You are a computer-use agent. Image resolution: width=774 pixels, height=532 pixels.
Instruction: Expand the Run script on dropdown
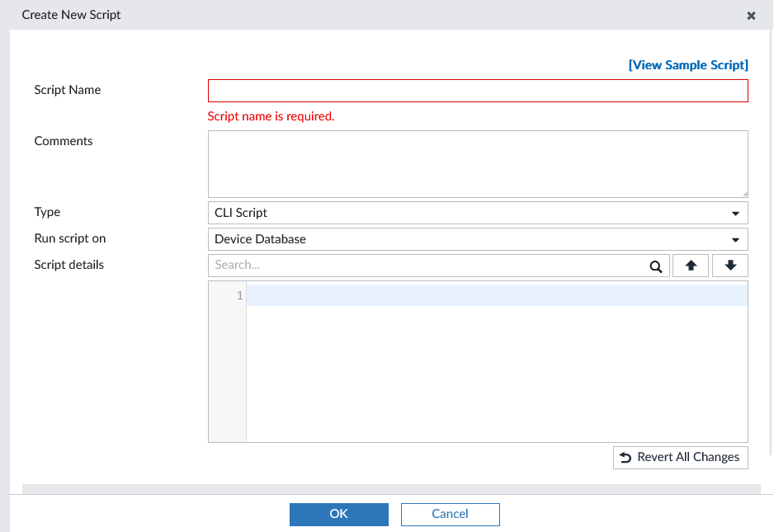[x=478, y=239]
